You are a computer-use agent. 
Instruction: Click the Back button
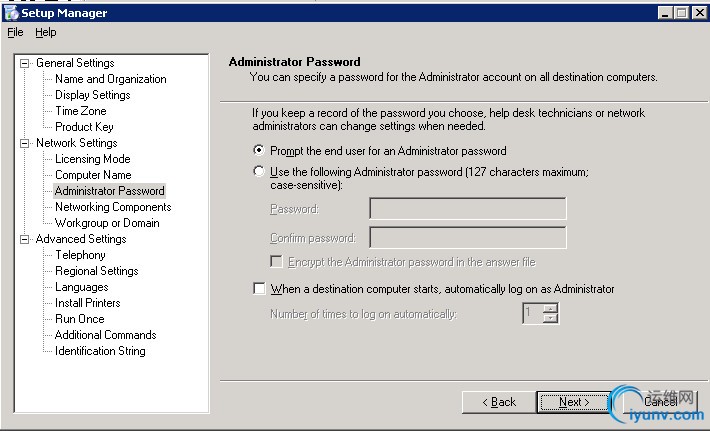498,401
